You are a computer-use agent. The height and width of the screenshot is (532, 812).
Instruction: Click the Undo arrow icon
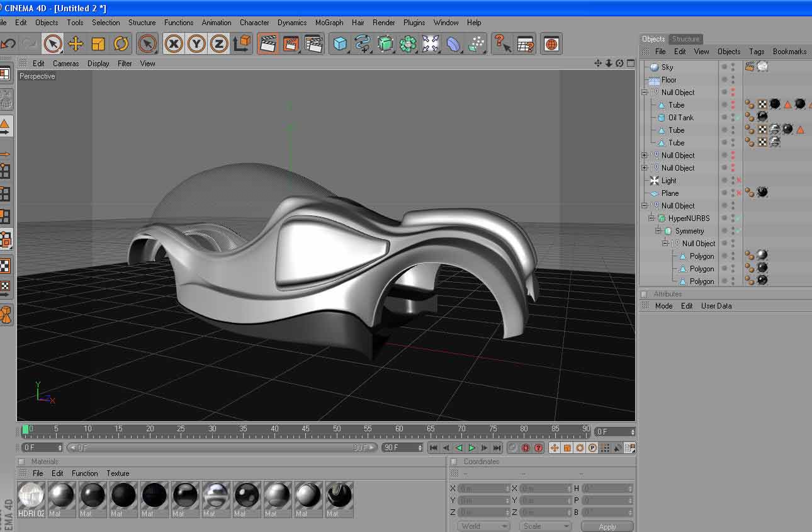pos(8,43)
